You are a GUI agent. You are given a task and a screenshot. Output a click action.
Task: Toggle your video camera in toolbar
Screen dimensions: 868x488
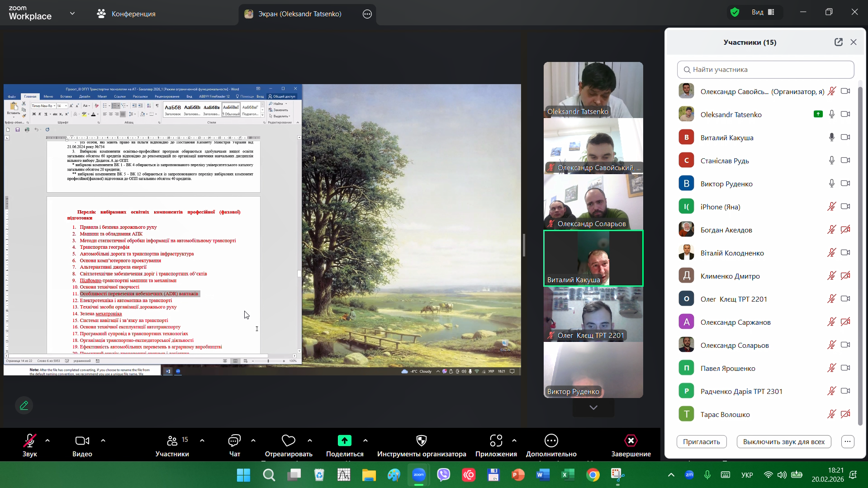click(x=82, y=441)
